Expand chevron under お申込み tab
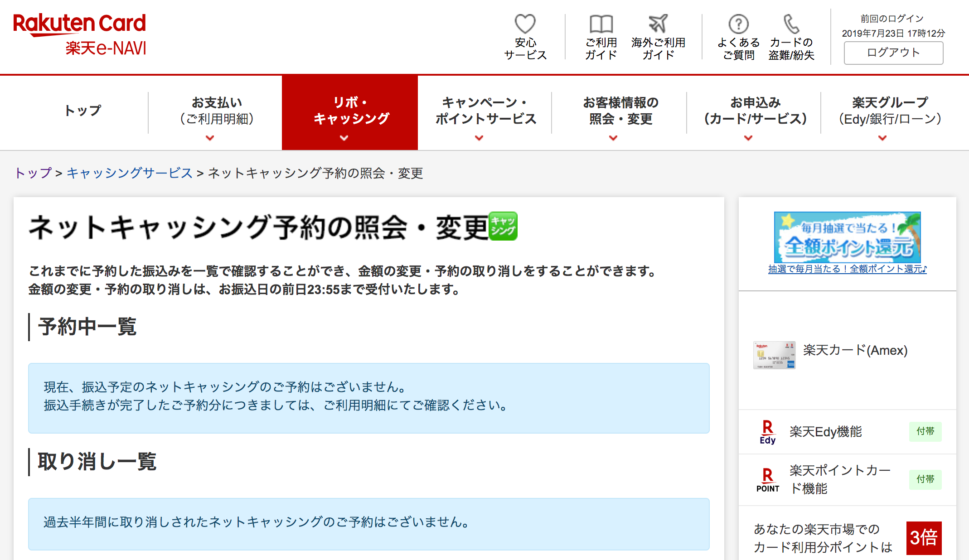Screen dimensions: 969x560 click(748, 138)
